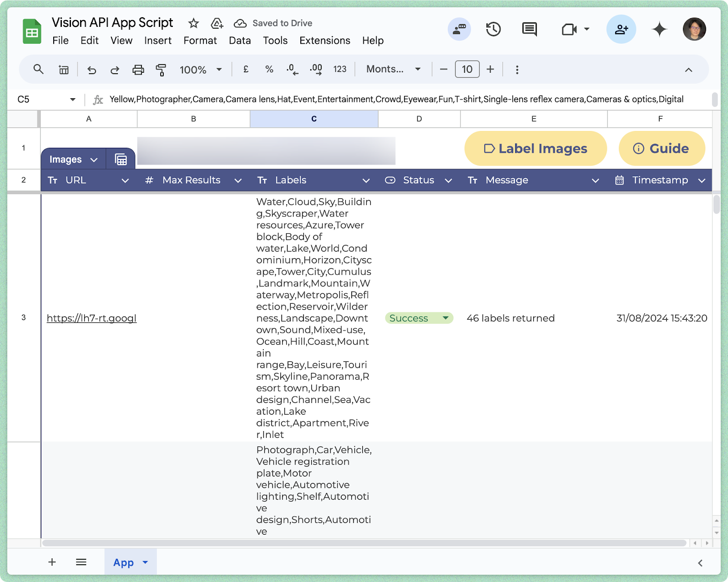728x582 pixels.
Task: Expand the Labels column dropdown
Action: coord(366,181)
